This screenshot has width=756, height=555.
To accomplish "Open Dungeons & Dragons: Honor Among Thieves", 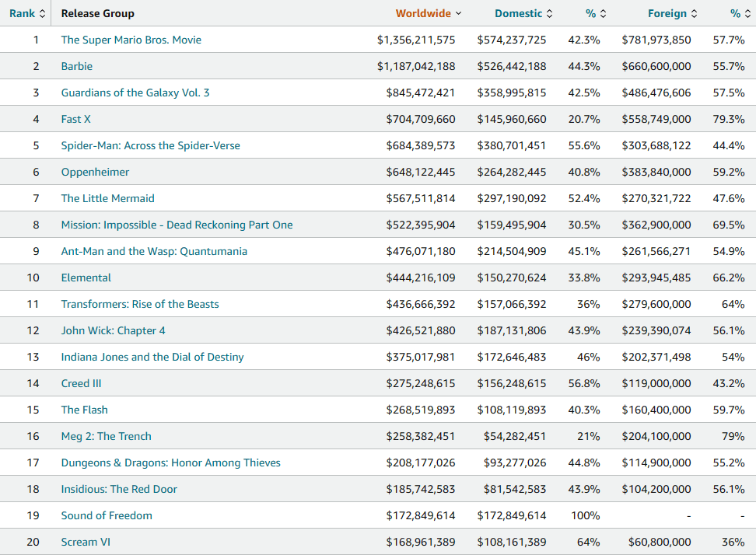I will coord(170,462).
